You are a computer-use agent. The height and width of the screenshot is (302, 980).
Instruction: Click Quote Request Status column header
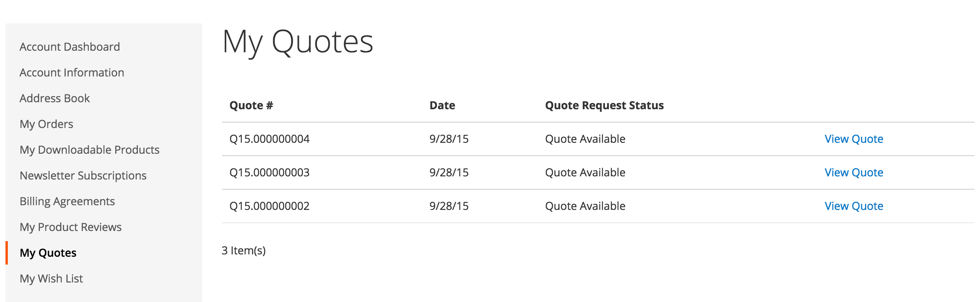coord(604,105)
